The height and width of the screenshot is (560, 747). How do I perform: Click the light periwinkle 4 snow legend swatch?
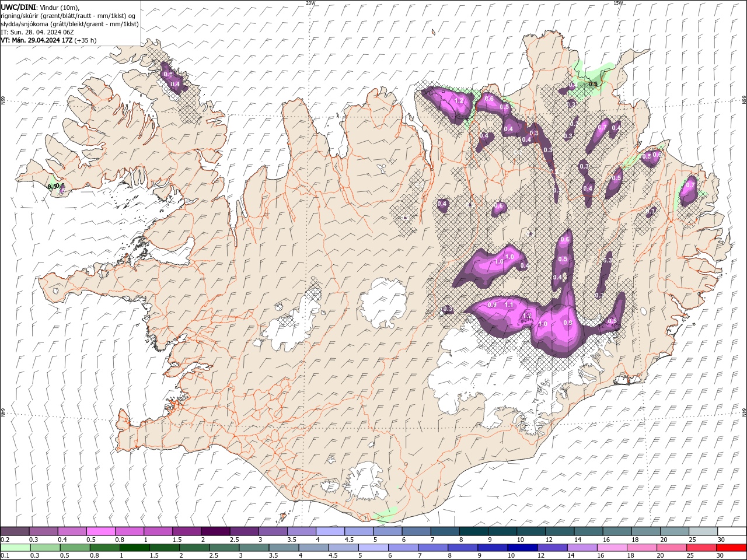tap(330, 531)
